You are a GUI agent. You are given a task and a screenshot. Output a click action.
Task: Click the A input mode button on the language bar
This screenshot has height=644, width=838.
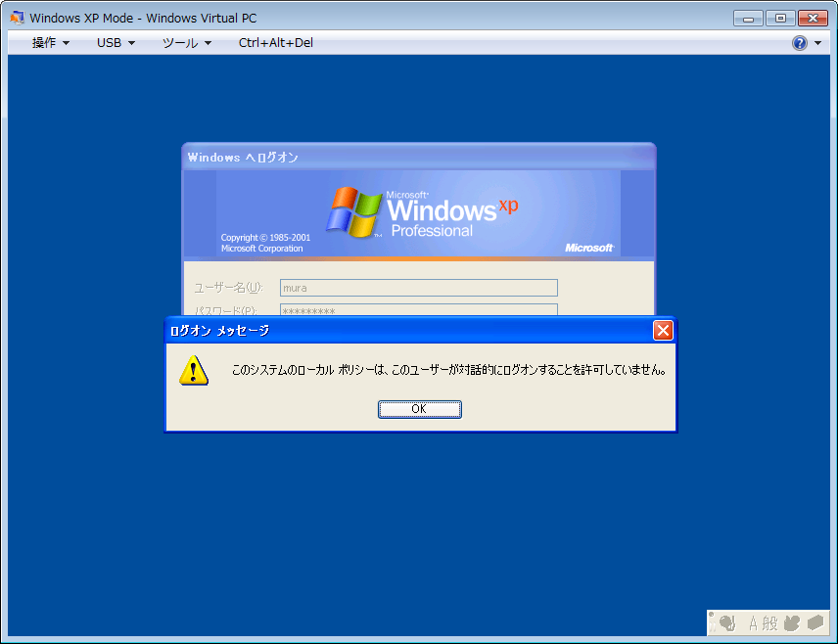pyautogui.click(x=753, y=623)
